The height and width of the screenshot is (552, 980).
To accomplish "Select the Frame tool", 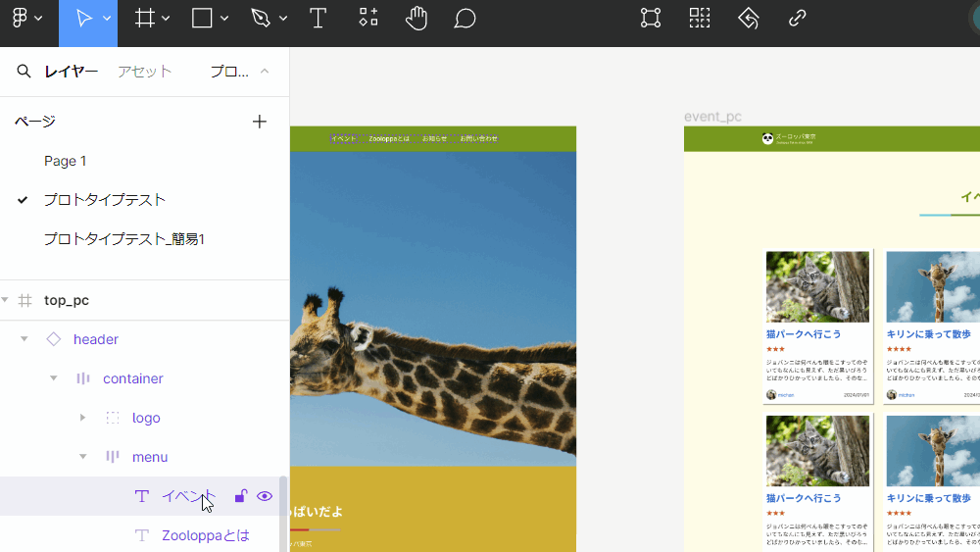I will pos(144,18).
